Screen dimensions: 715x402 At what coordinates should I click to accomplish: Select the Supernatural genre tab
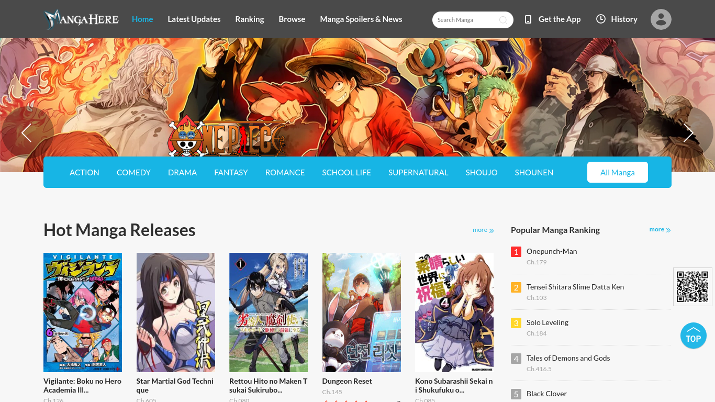click(x=418, y=172)
